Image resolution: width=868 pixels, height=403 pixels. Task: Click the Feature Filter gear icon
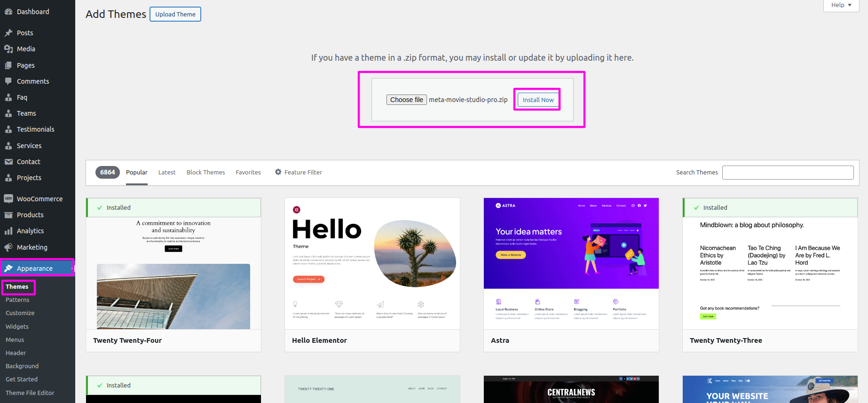[278, 172]
